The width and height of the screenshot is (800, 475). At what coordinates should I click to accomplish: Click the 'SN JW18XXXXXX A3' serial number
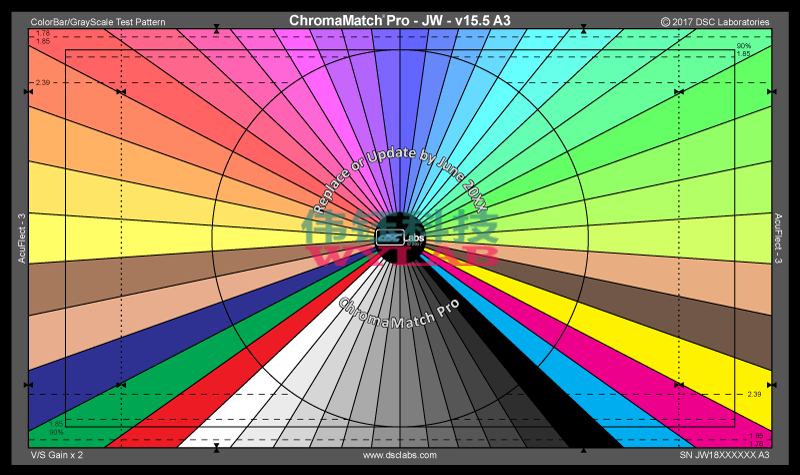click(724, 455)
